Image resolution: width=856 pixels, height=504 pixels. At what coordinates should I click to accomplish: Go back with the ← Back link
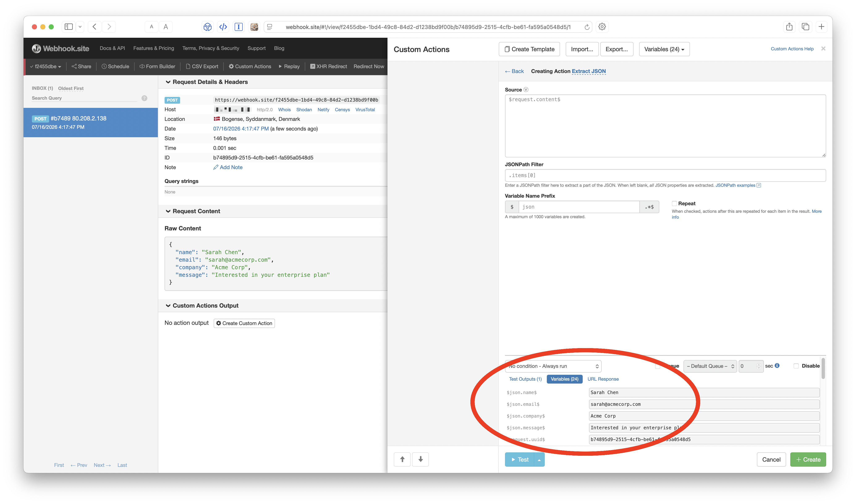pos(514,71)
